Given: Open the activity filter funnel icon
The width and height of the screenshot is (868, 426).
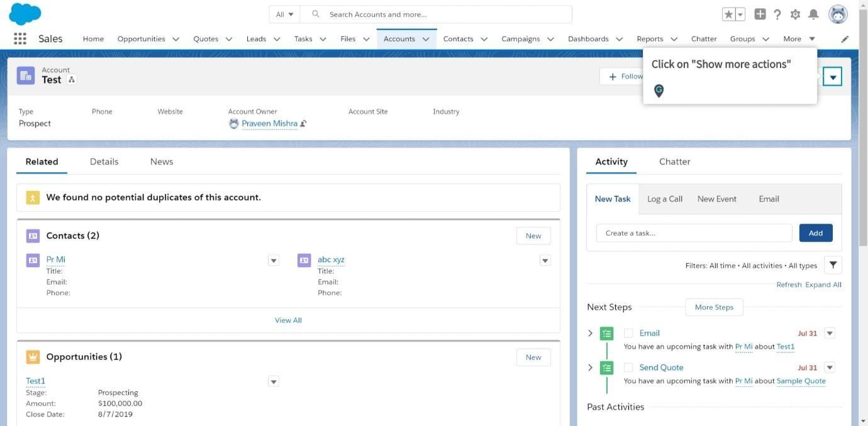Looking at the screenshot, I should [x=833, y=265].
